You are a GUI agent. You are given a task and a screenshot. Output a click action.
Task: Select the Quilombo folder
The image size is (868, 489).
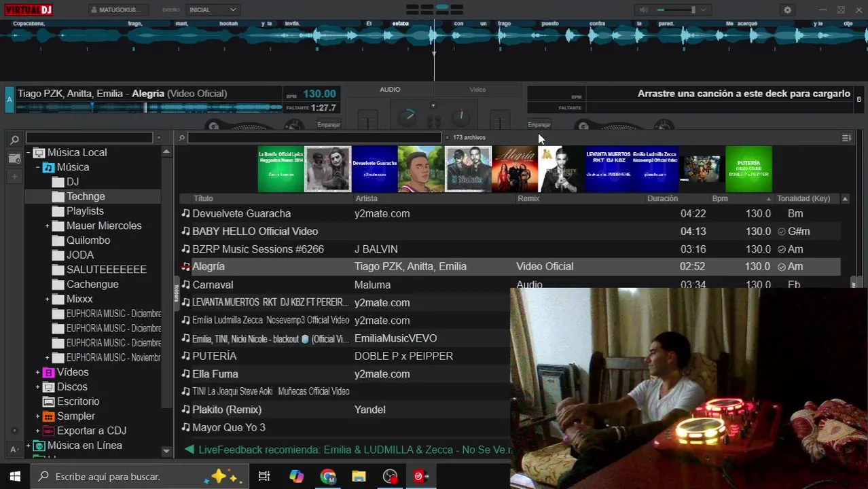click(x=88, y=240)
